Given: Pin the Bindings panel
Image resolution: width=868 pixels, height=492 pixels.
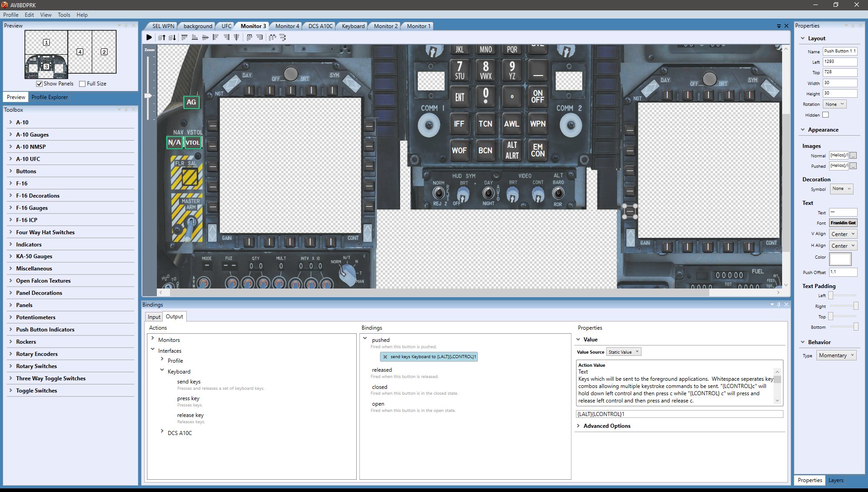Looking at the screenshot, I should pos(778,305).
